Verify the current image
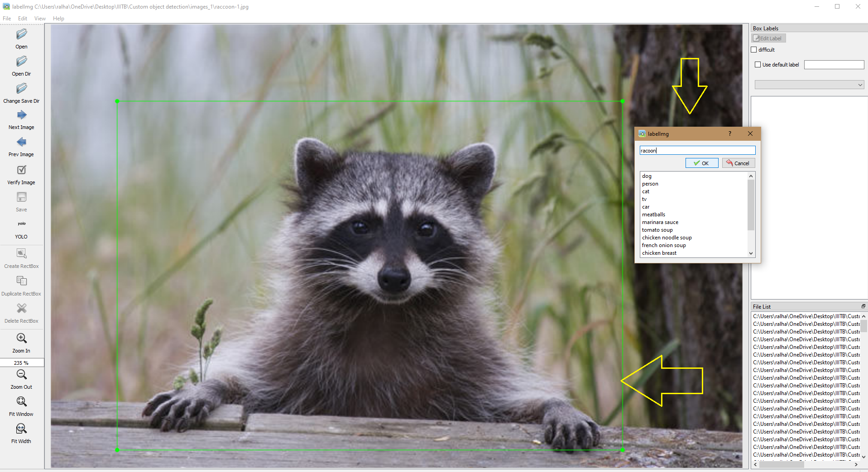The height and width of the screenshot is (472, 868). tap(21, 174)
